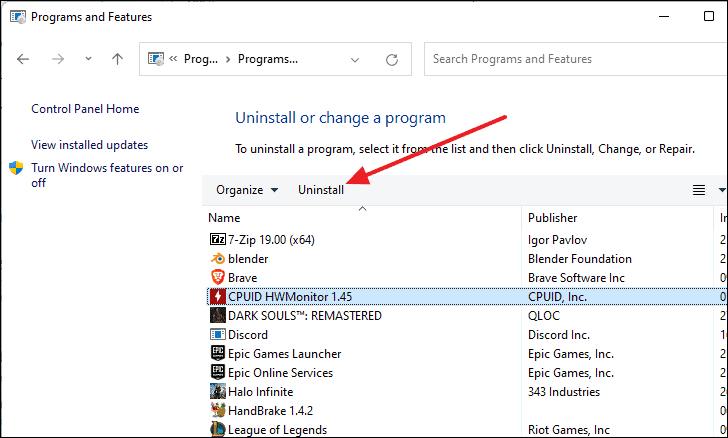
Task: Click 343 Industries publisher cell
Action: click(x=564, y=392)
